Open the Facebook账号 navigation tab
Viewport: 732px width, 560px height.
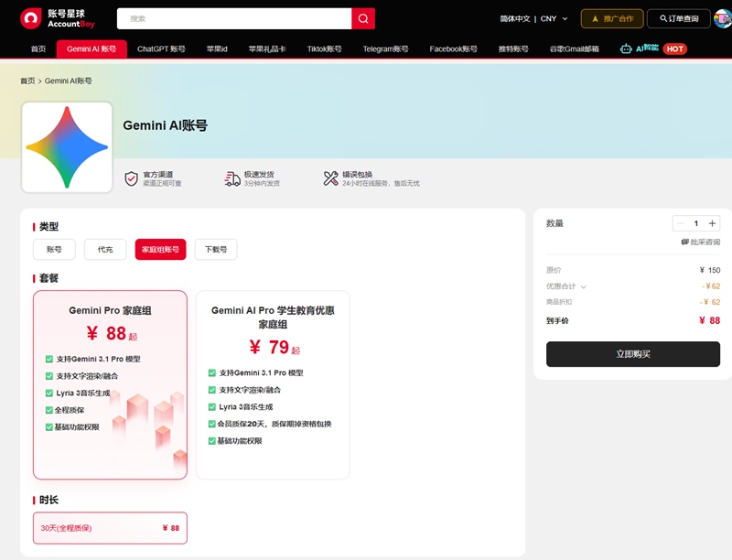click(x=453, y=49)
